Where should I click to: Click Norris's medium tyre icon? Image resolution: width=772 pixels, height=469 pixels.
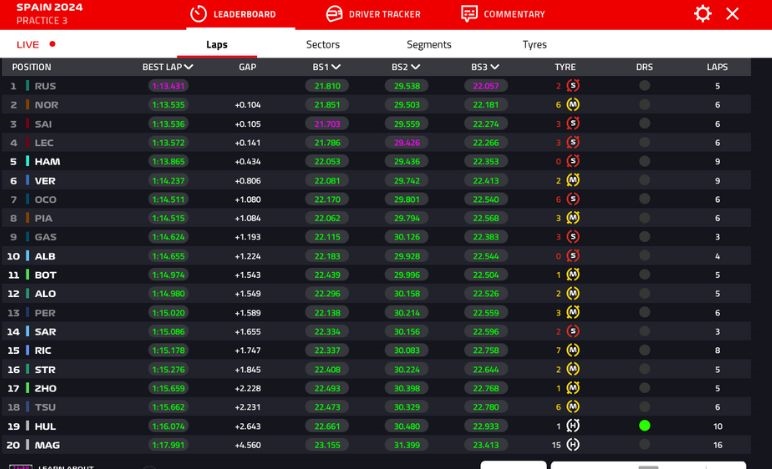tap(573, 105)
